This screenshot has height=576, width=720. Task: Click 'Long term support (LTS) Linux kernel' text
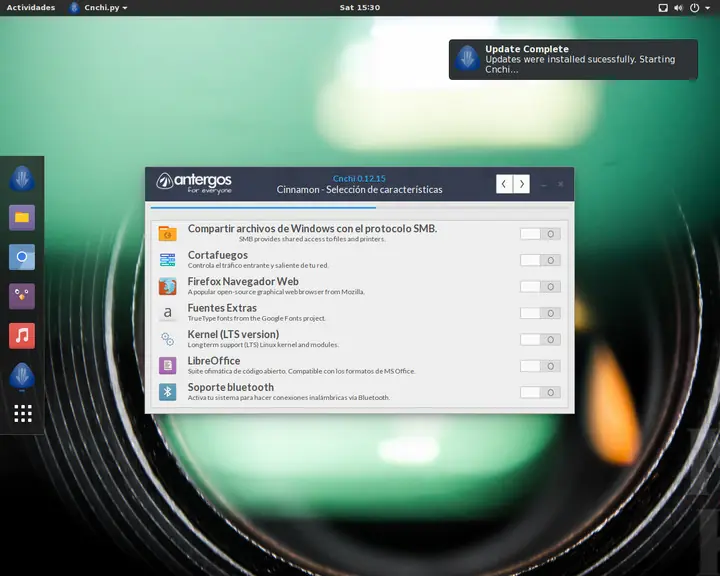(263, 344)
